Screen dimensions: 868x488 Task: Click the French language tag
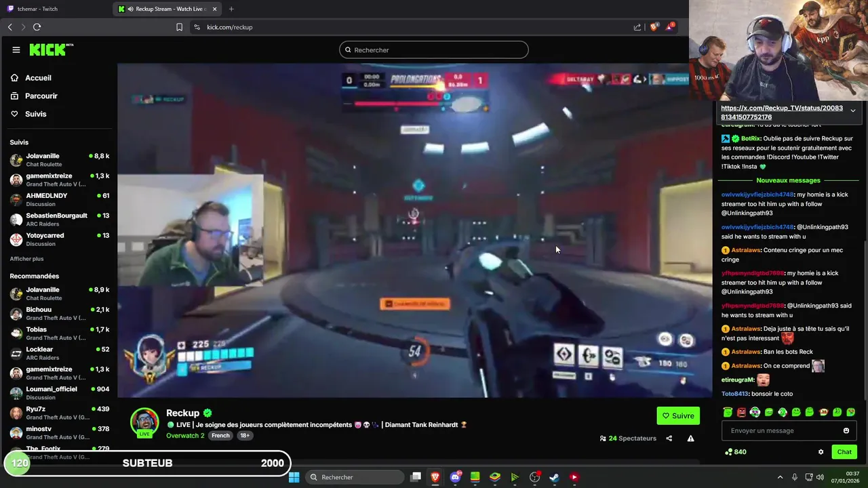[220, 435]
